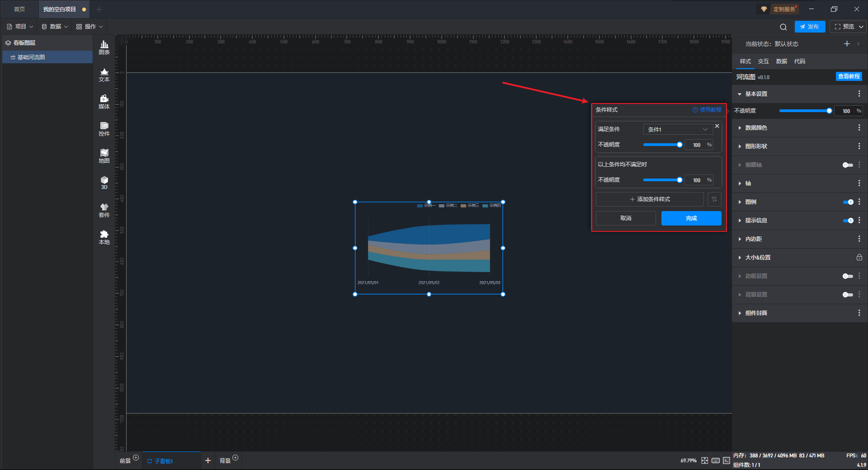Screen dimensions: 868x470
Task: Click the 完成 button
Action: 691,218
